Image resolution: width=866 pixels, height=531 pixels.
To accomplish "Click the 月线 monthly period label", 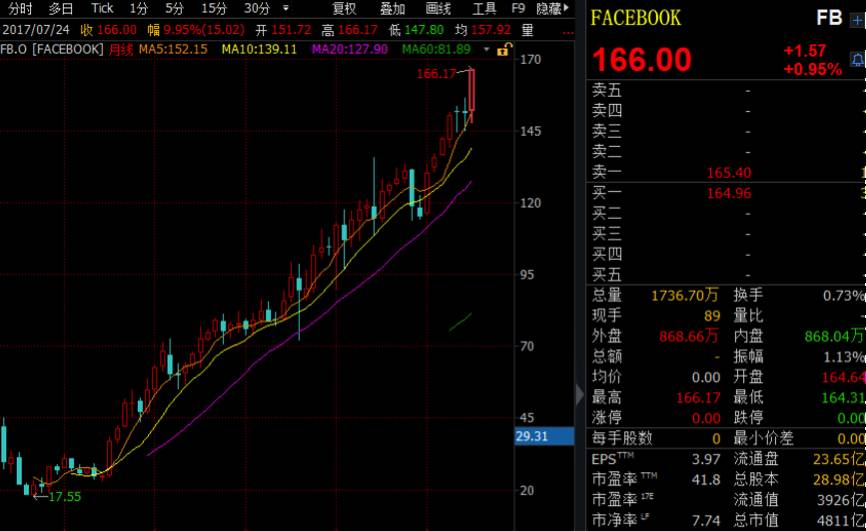I will click(121, 50).
